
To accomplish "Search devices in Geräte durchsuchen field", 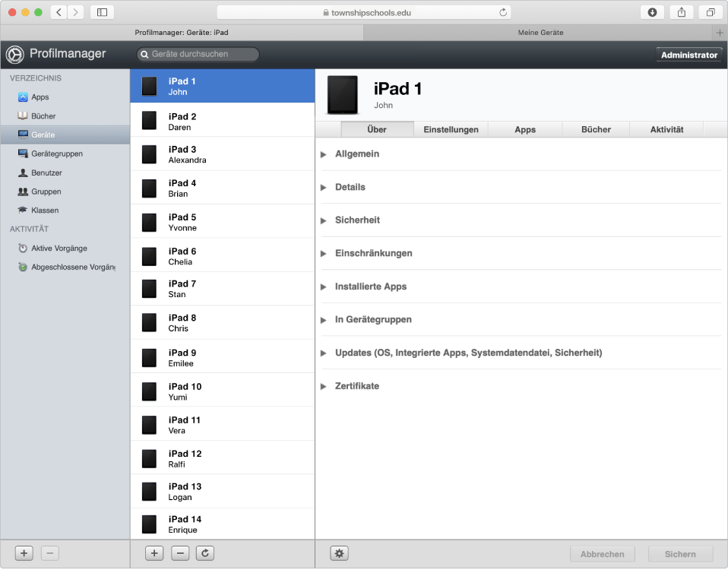I will pyautogui.click(x=198, y=54).
